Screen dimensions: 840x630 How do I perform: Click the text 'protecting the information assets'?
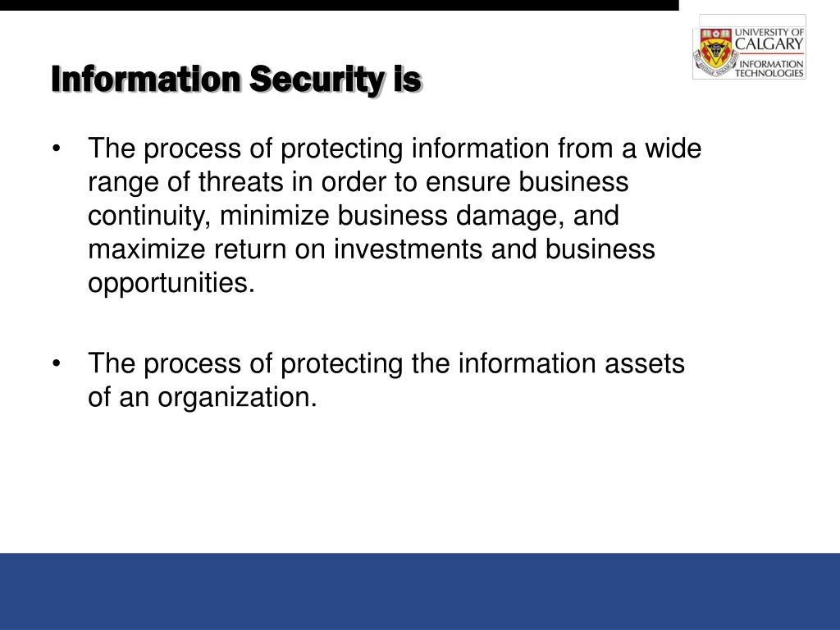pos(482,364)
